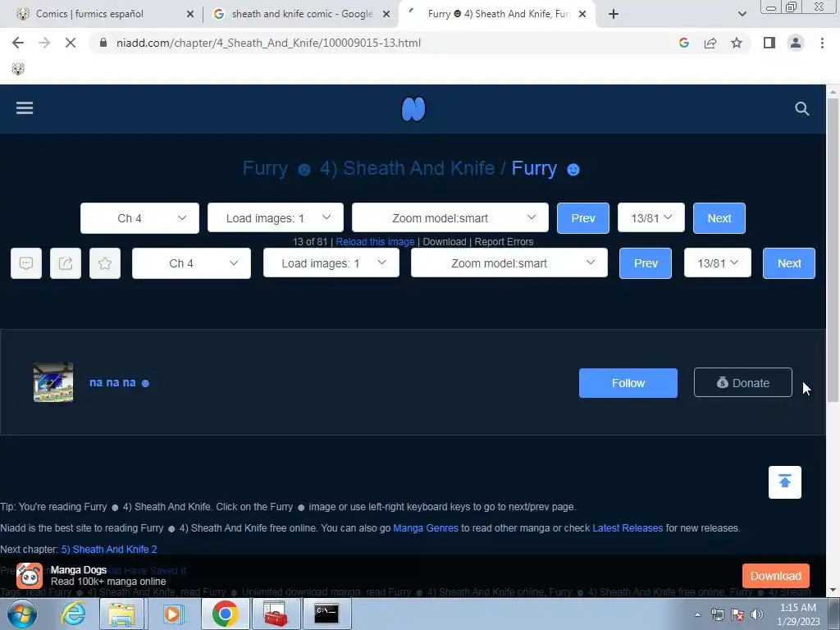The width and height of the screenshot is (840, 630).
Task: Expand the lower Ch 4 dropdown
Action: 191,263
